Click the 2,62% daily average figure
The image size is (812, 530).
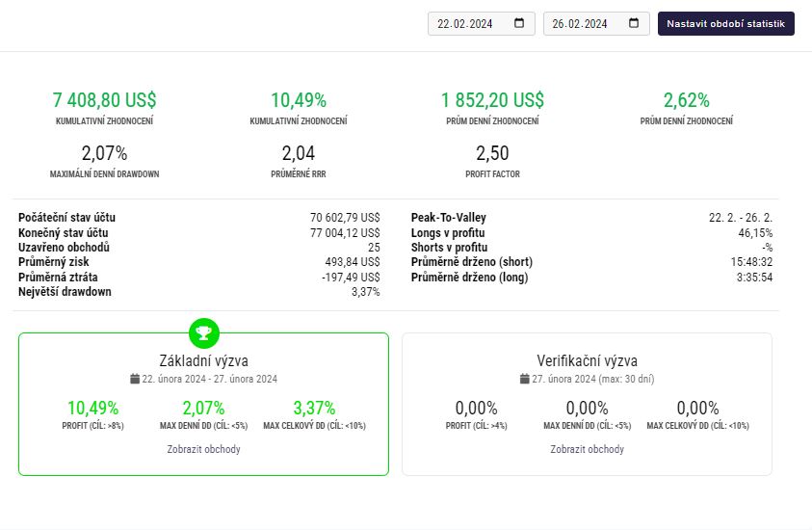click(x=686, y=100)
